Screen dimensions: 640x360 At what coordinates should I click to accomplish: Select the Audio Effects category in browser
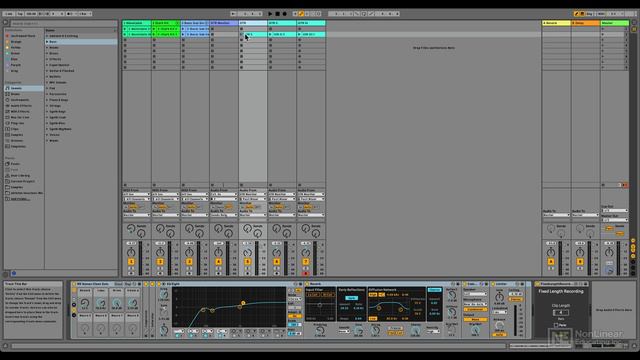[x=24, y=106]
